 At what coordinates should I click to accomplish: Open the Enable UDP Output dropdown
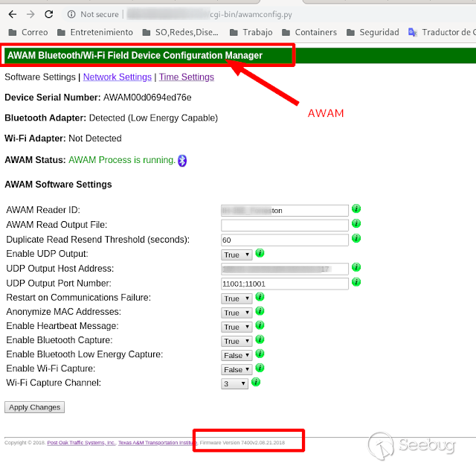coord(237,255)
